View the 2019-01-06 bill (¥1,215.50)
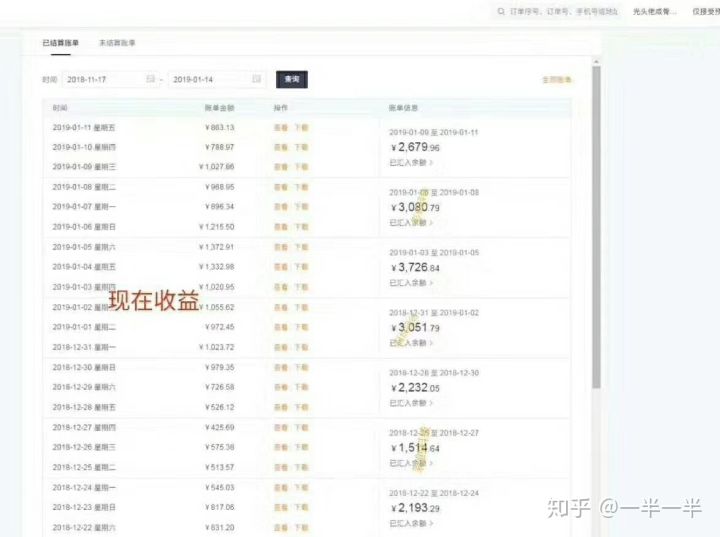The height and width of the screenshot is (537, 720). (x=281, y=227)
